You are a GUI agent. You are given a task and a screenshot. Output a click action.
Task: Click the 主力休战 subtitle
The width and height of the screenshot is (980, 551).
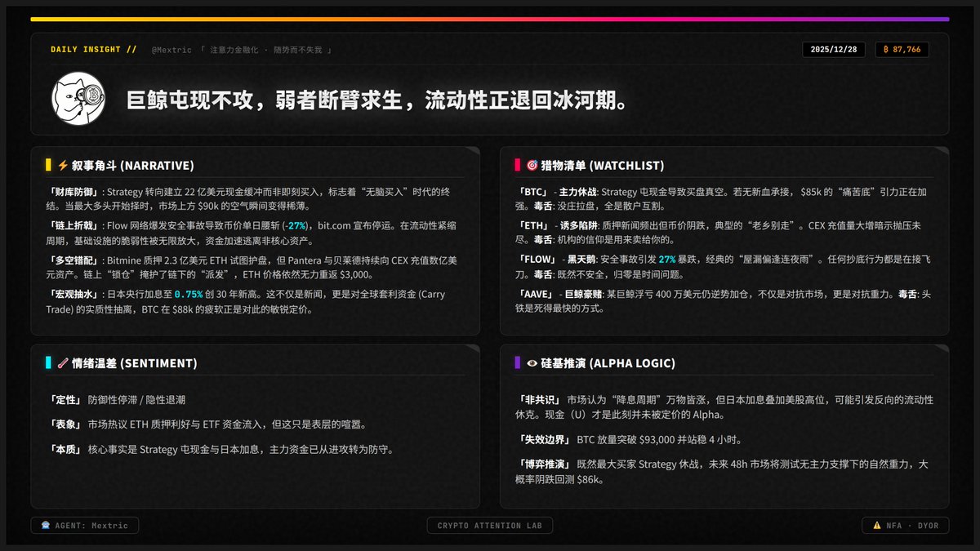point(578,192)
